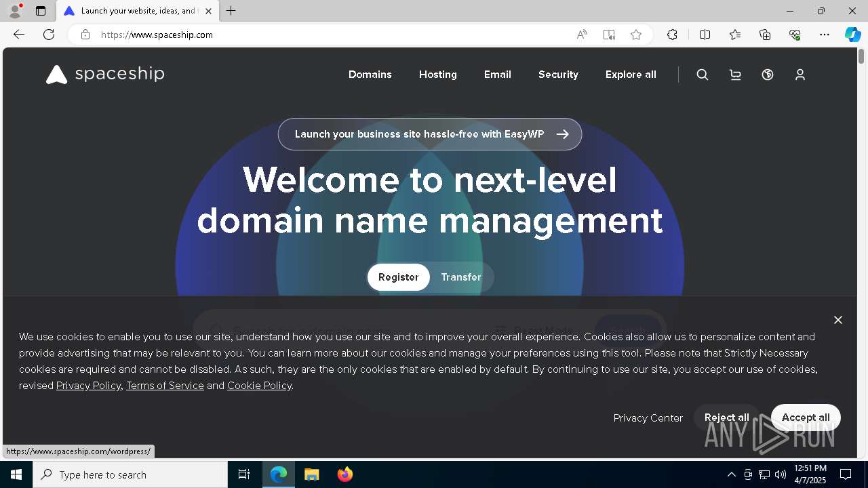Switch to the Transfer option
868x488 pixels.
tap(461, 277)
